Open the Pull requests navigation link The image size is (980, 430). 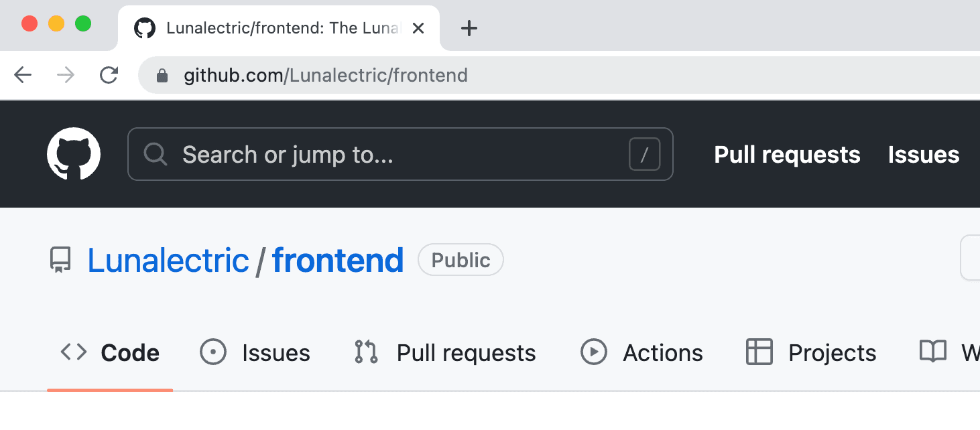[787, 154]
